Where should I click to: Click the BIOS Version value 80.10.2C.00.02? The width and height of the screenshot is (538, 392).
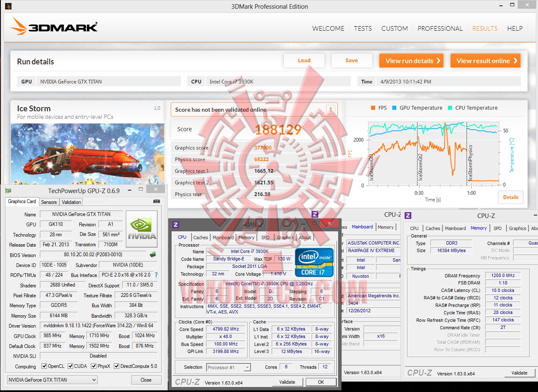[93, 255]
